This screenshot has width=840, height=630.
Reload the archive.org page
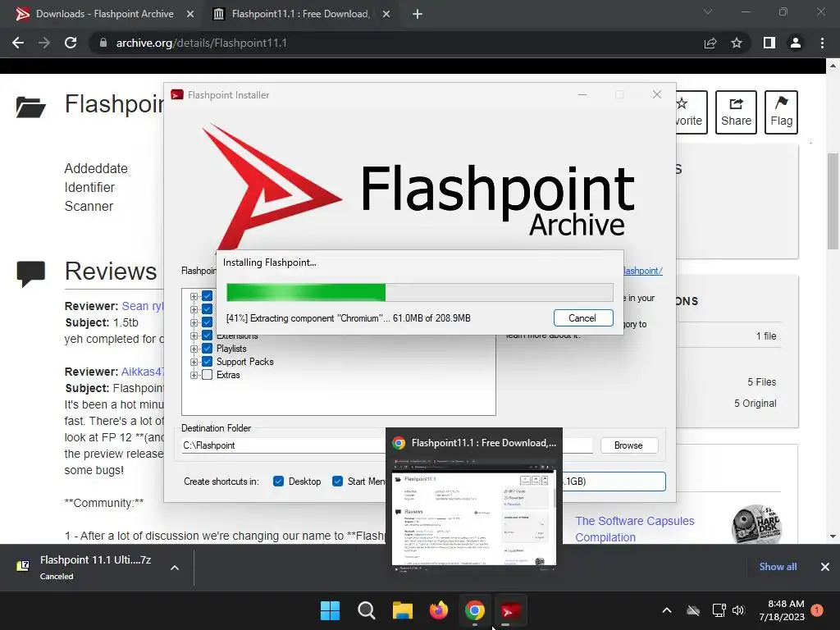coord(71,43)
